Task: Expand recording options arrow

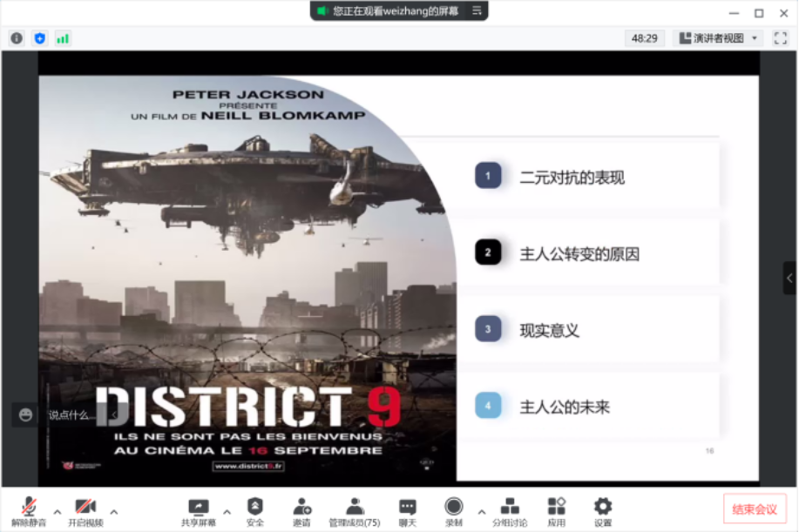Action: click(482, 512)
